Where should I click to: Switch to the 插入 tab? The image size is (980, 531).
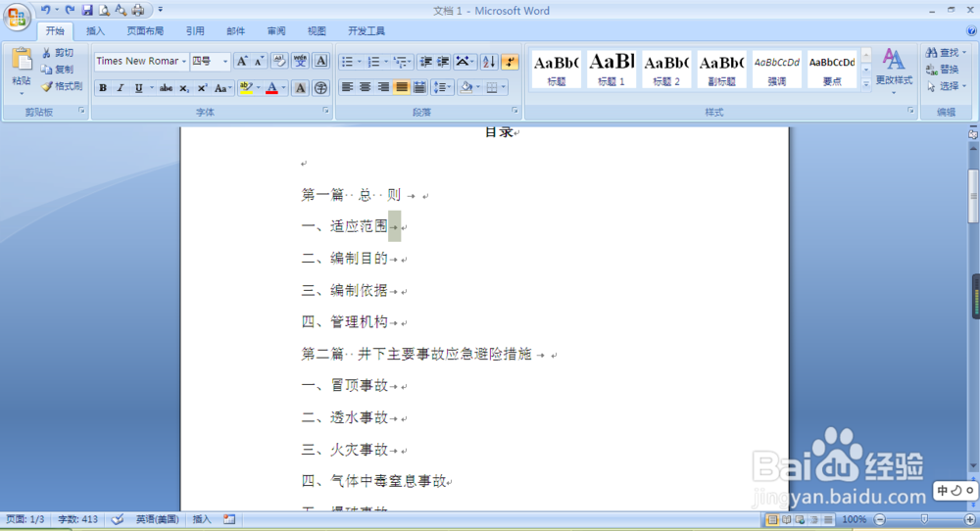point(95,30)
